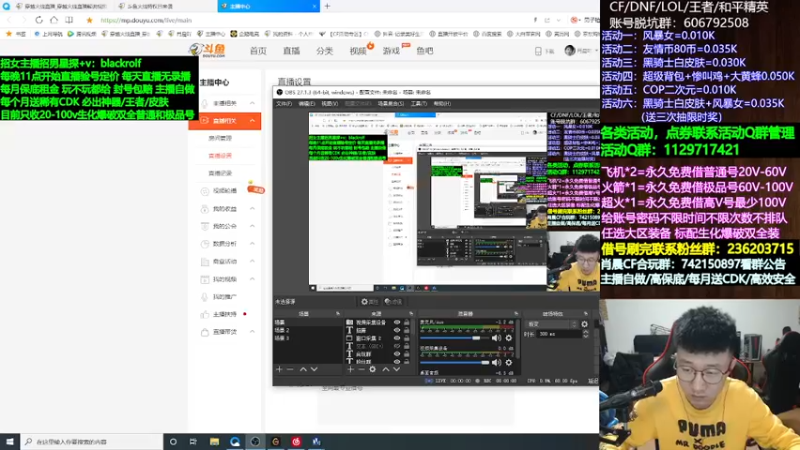
Task: Open the OBS 帮助(H) menu
Action: point(442,104)
